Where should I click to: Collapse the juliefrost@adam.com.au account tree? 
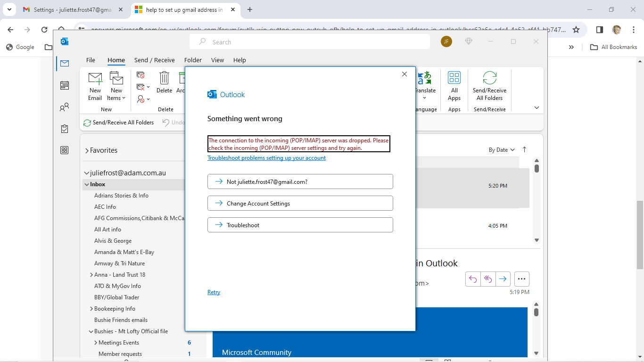point(86,173)
